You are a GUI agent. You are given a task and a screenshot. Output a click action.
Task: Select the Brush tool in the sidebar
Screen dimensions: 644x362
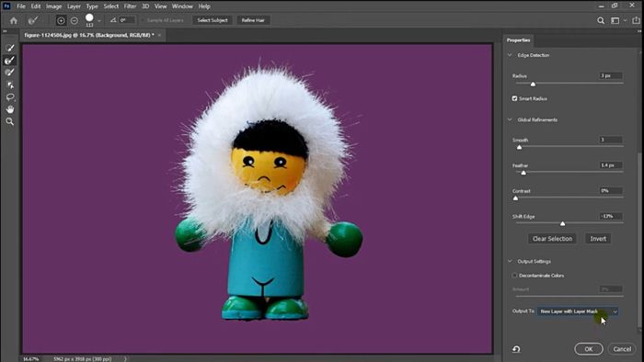pyautogui.click(x=10, y=73)
